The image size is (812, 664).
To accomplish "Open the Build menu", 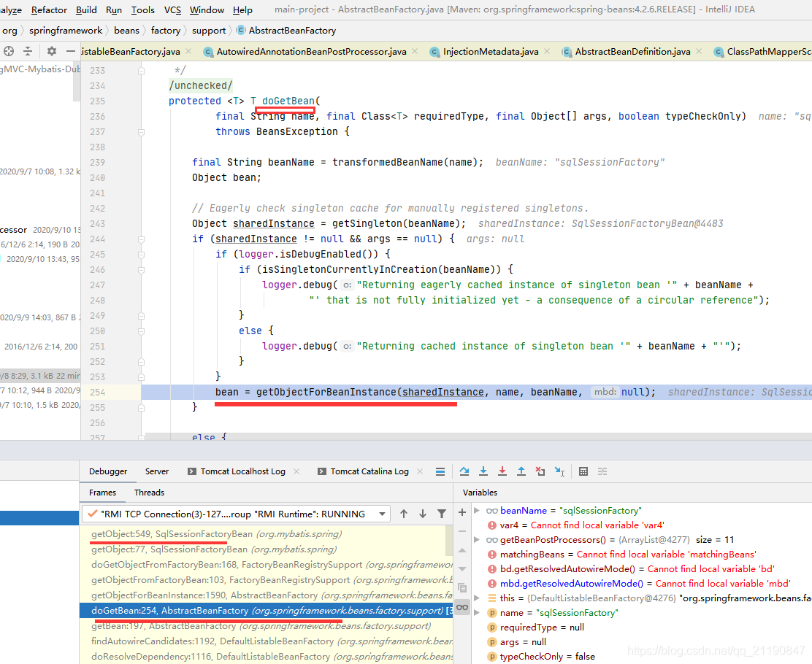I will tap(86, 9).
